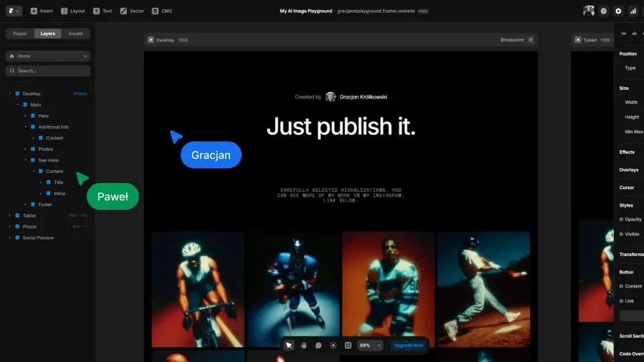Image resolution: width=644 pixels, height=362 pixels.
Task: Click the My AI Image Playground title
Action: (306, 11)
